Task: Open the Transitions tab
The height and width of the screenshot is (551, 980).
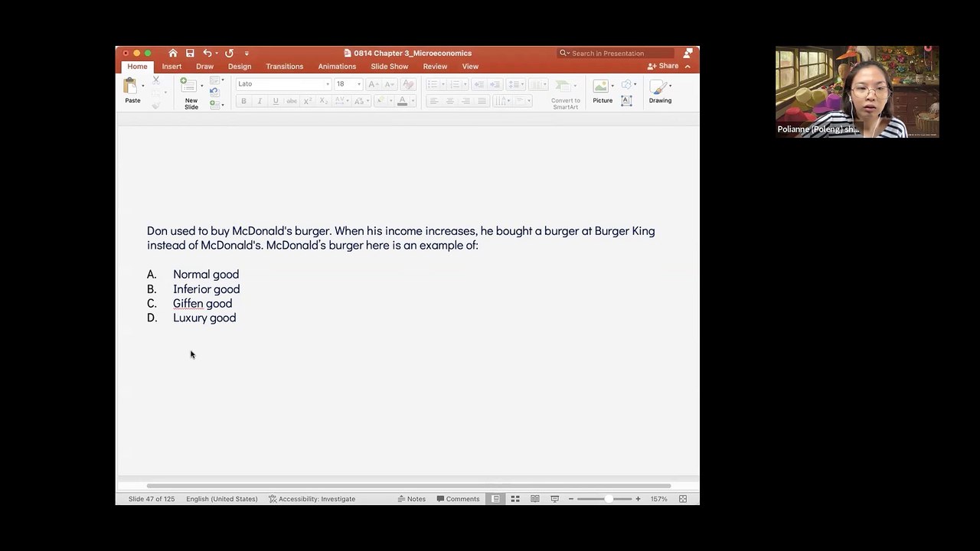Action: (285, 67)
